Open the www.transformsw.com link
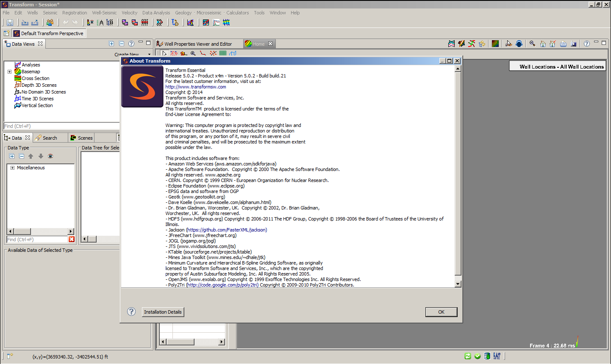611x364 pixels. pyautogui.click(x=196, y=87)
